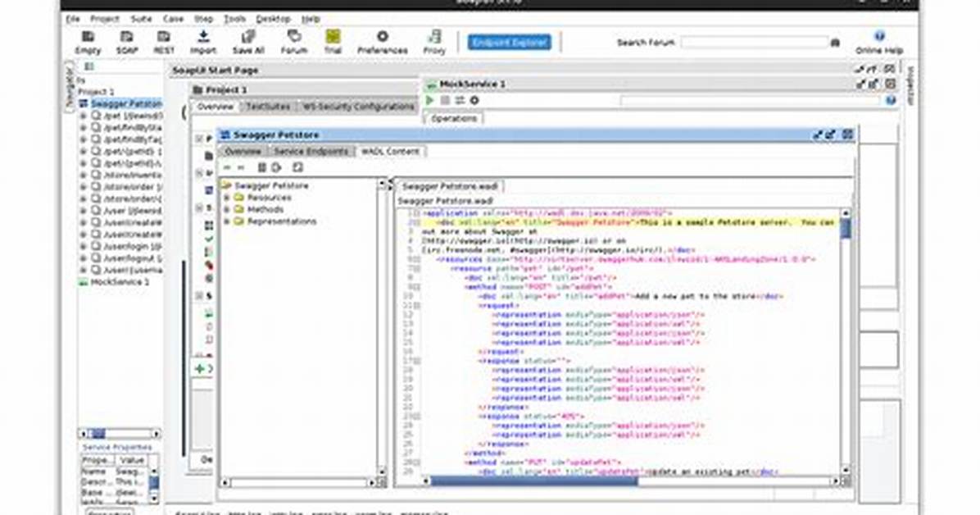Expand the Representations folder node

227,221
